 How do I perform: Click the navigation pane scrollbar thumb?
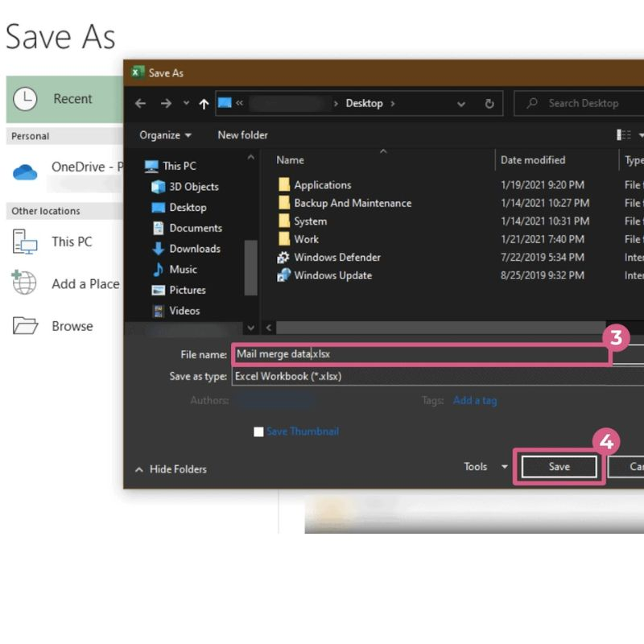tap(250, 267)
